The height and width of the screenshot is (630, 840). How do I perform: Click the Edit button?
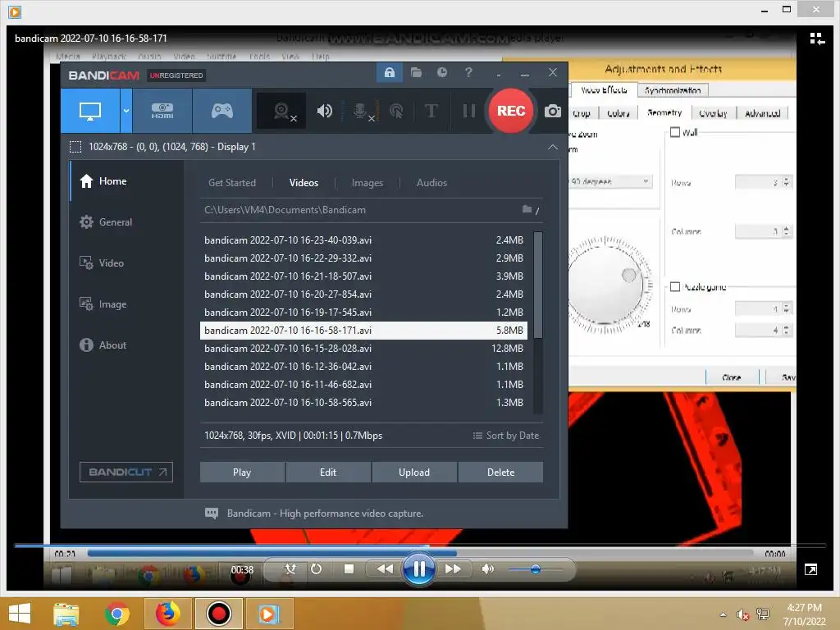pyautogui.click(x=328, y=472)
